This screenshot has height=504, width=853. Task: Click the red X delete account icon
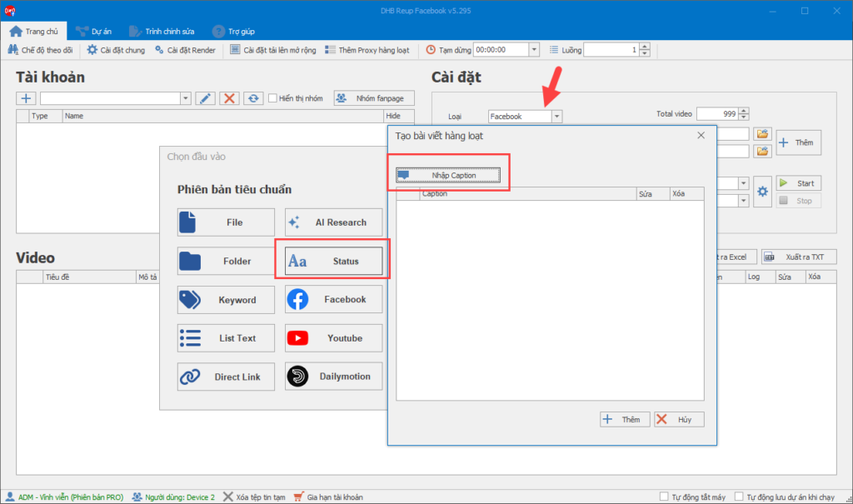point(230,98)
